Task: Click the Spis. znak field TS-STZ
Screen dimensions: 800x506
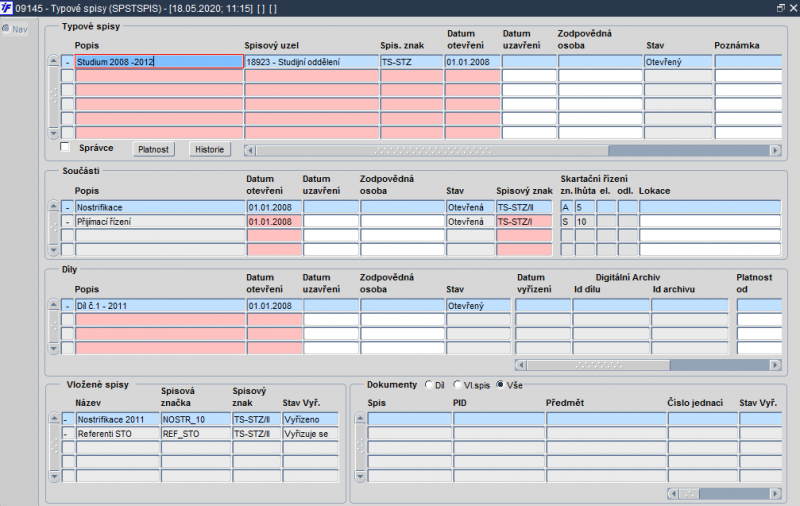Action: pyautogui.click(x=412, y=62)
